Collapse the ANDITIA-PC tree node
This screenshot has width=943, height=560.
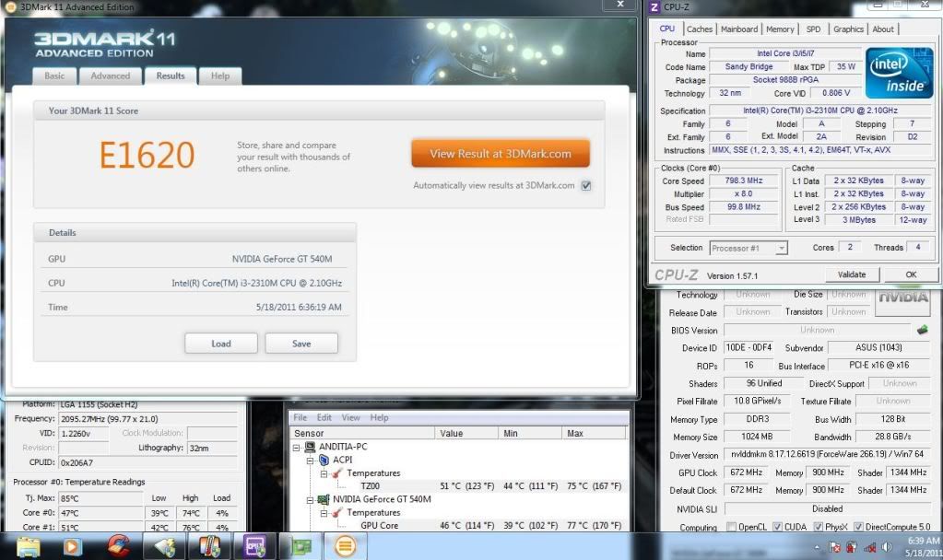tap(297, 448)
